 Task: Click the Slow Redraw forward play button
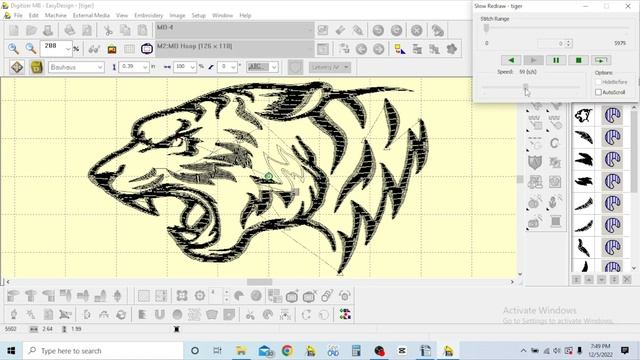tap(533, 60)
